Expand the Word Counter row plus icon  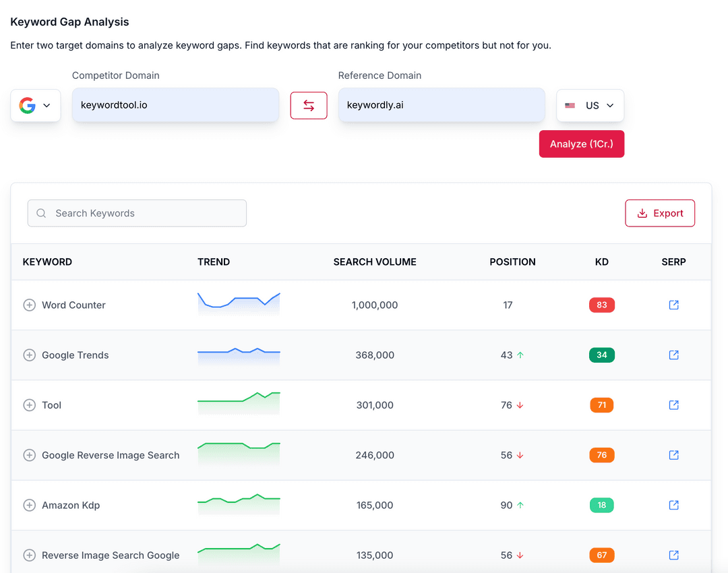tap(29, 305)
